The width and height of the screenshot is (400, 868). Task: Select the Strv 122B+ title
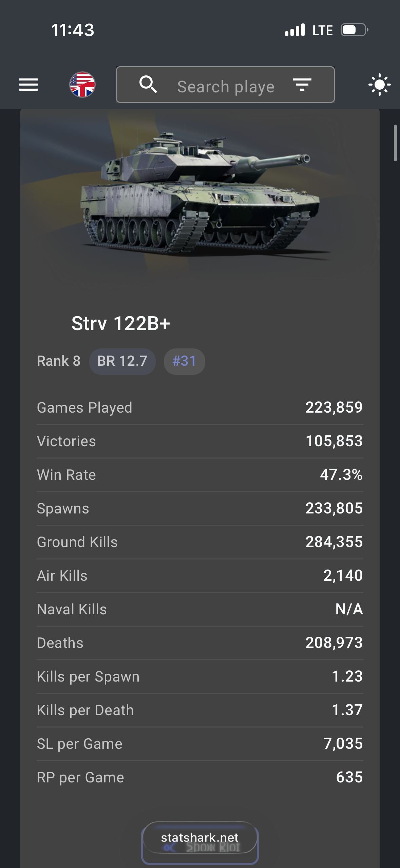point(120,323)
